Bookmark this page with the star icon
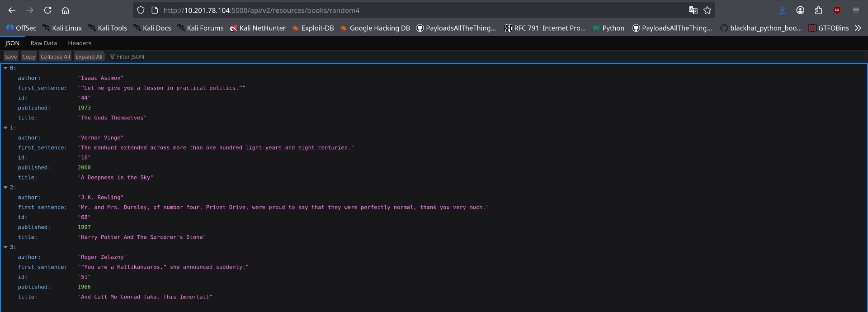 (708, 10)
